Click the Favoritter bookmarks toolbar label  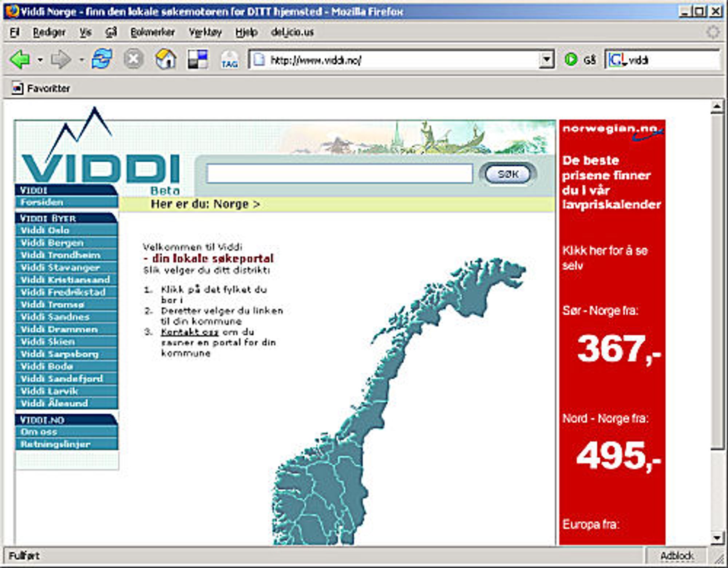tap(48, 88)
